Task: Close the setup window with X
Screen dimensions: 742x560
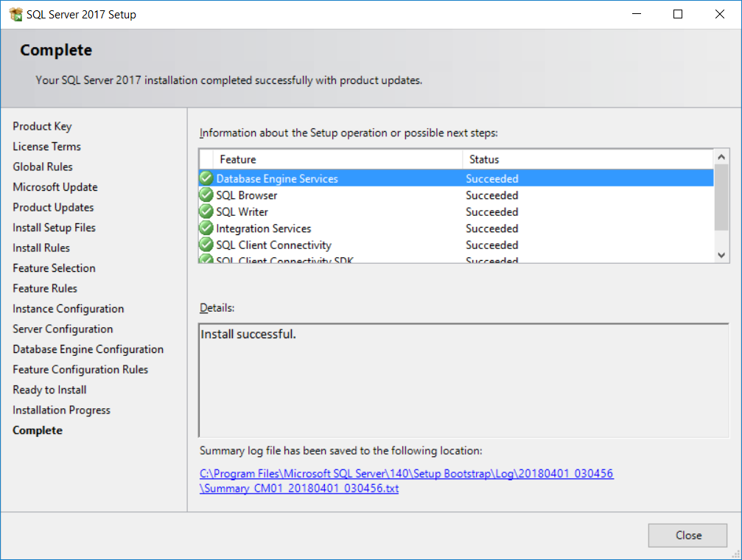Action: [x=719, y=14]
